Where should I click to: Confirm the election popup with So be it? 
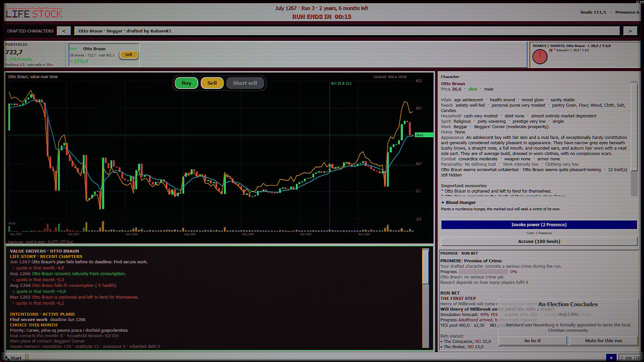[x=533, y=341]
